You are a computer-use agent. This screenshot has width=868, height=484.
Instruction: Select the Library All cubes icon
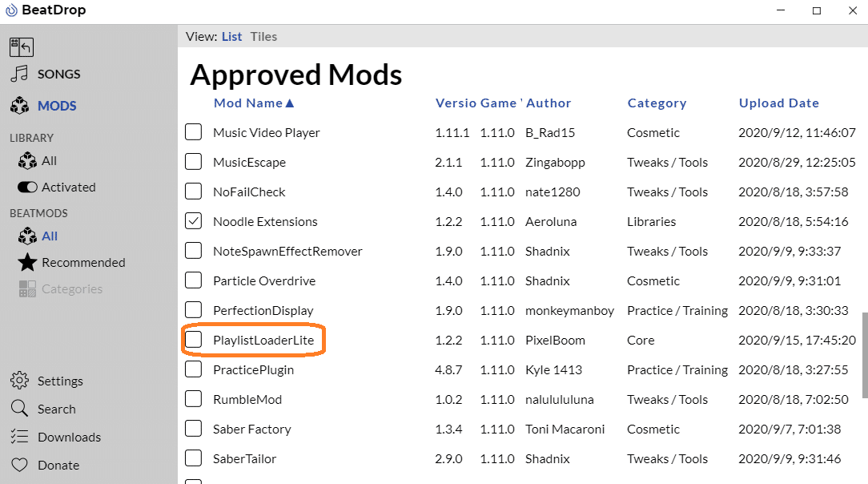[27, 160]
